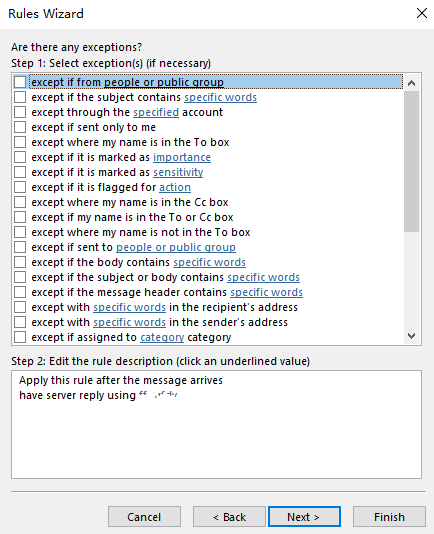Screen dimensions: 434x534
Task: Cancel the Rules Wizard
Action: (x=144, y=517)
